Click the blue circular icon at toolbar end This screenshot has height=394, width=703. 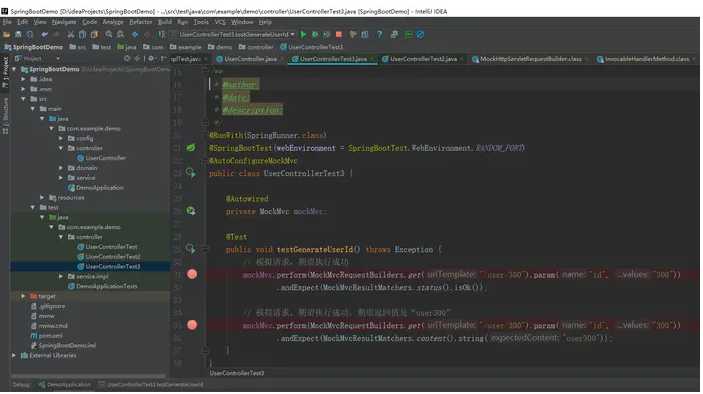pos(421,35)
